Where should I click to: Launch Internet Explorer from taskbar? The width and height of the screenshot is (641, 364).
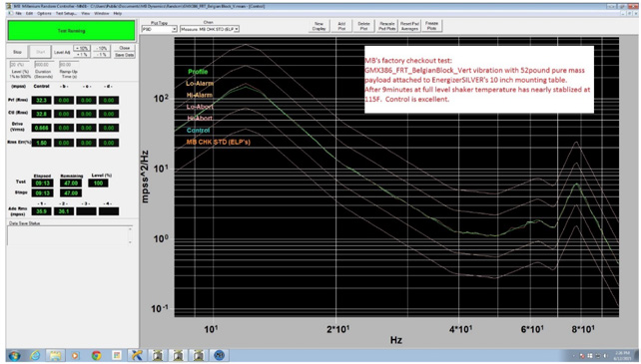35,355
